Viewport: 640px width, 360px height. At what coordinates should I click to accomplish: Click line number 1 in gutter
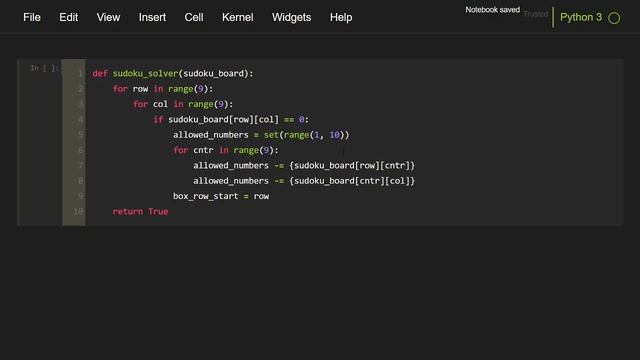tap(80, 74)
